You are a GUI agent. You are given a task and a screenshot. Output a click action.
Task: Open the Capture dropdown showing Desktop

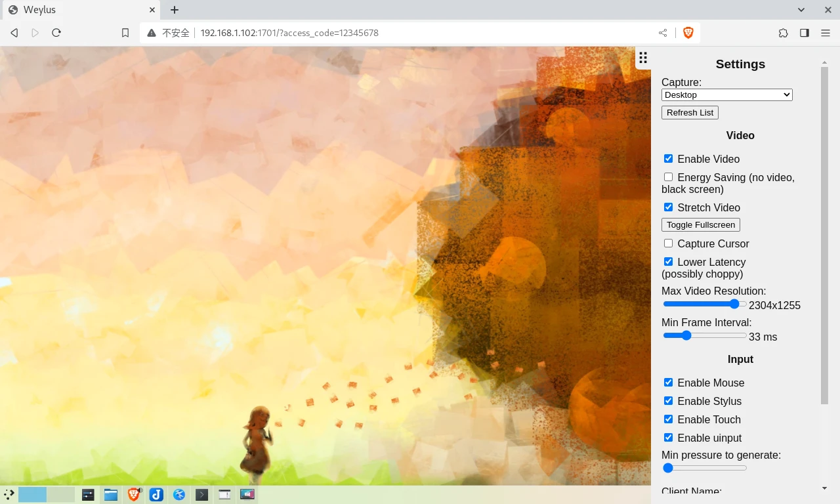[726, 95]
